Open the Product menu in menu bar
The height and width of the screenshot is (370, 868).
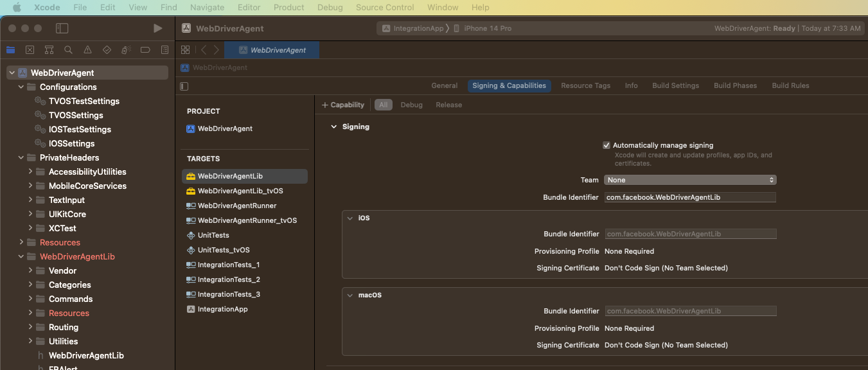click(x=288, y=8)
